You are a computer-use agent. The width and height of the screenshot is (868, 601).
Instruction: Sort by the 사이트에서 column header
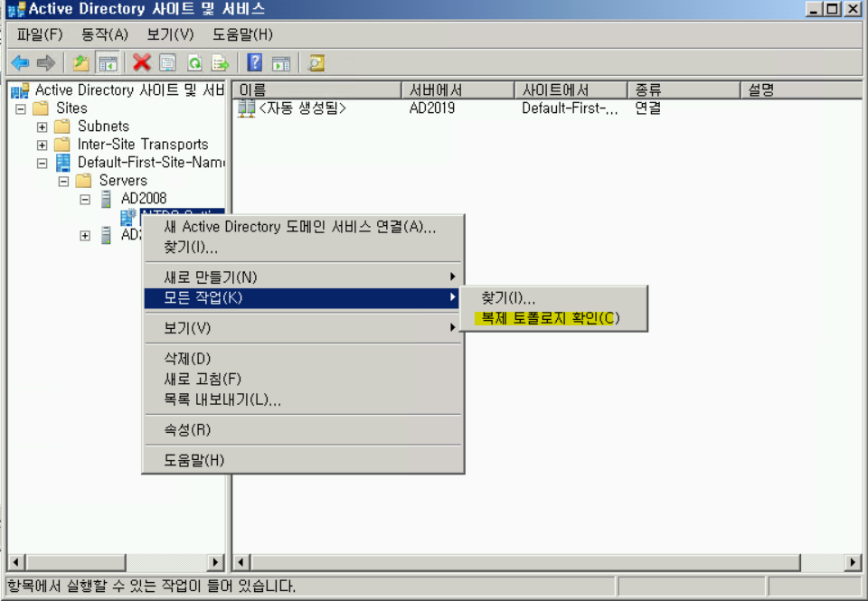point(571,89)
